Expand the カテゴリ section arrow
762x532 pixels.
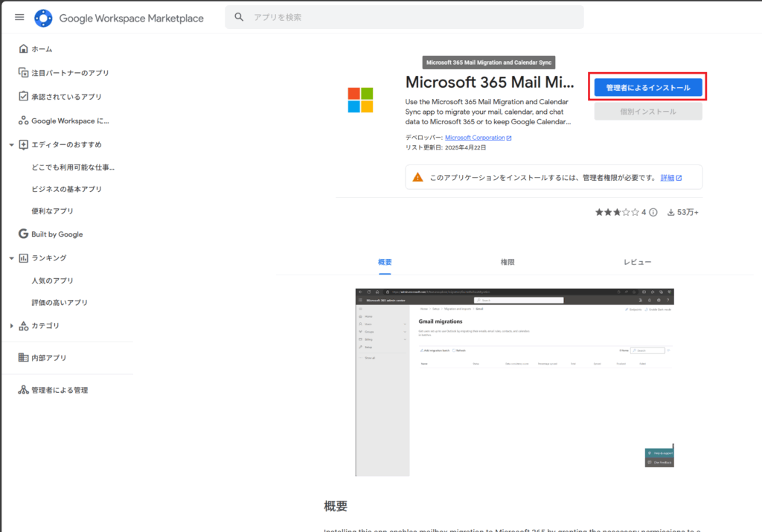click(11, 325)
